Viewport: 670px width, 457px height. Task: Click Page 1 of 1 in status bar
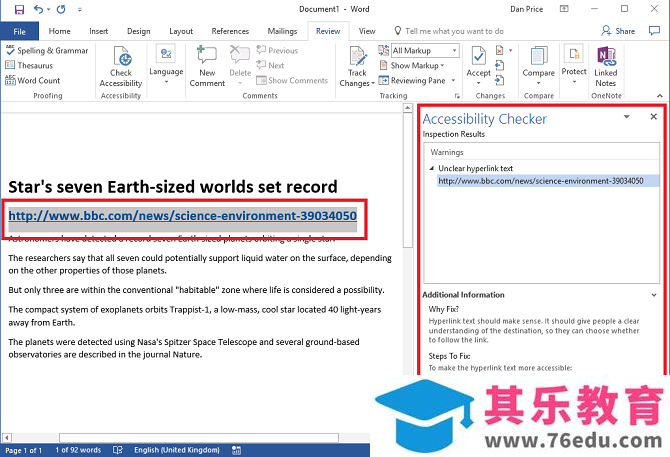tap(24, 450)
